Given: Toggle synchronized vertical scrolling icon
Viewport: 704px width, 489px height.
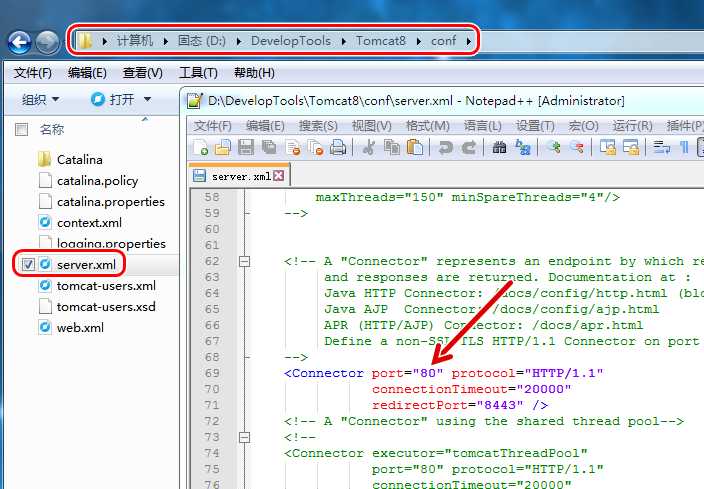Looking at the screenshot, I should click(x=607, y=147).
